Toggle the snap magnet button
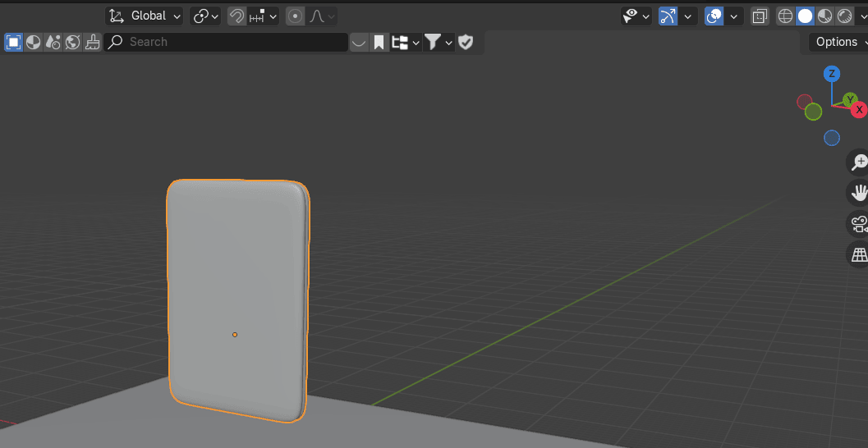The image size is (868, 448). [x=237, y=16]
